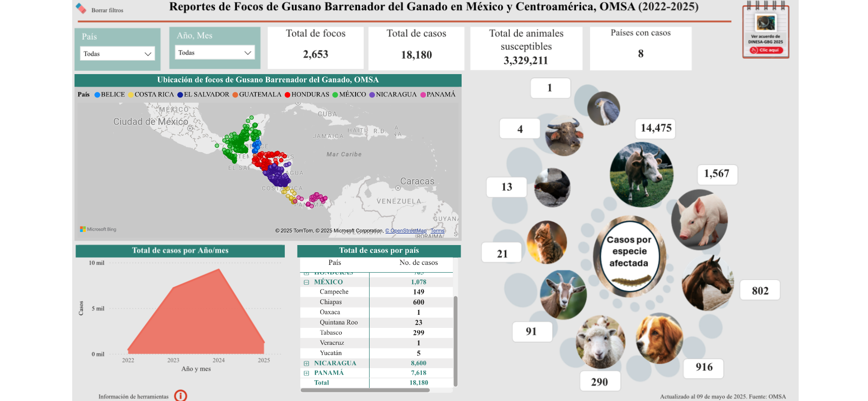Click the sheep species image
The width and height of the screenshot is (868, 401).
[x=600, y=342]
